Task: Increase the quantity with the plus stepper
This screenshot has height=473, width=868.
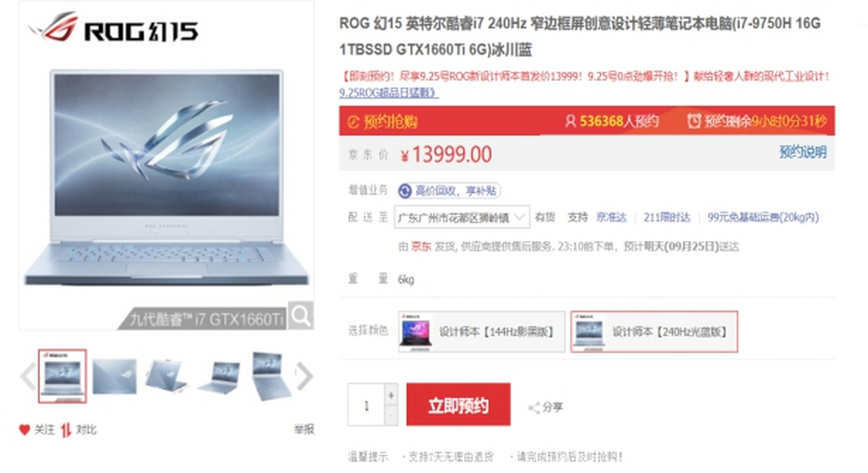Action: pyautogui.click(x=391, y=396)
